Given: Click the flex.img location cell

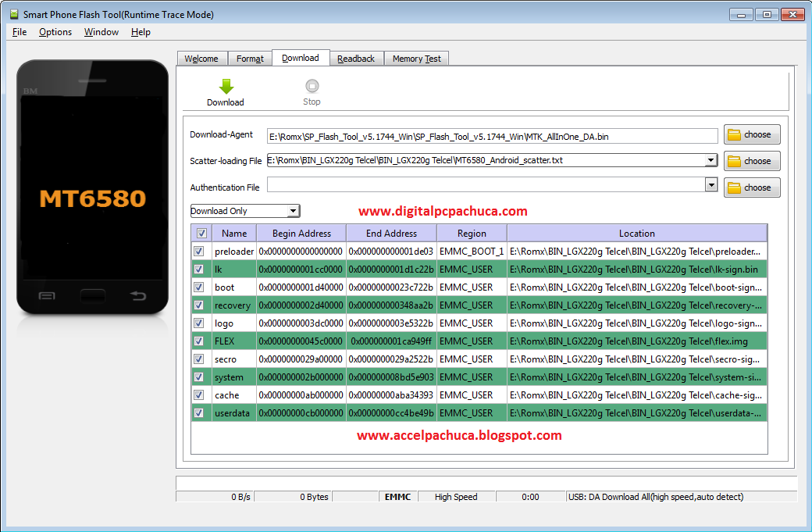Looking at the screenshot, I should [637, 341].
